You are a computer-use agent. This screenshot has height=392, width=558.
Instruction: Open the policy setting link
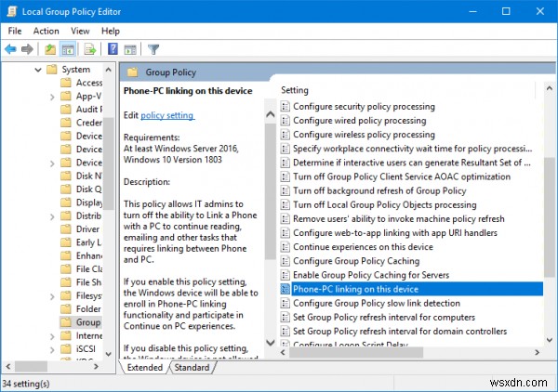167,115
